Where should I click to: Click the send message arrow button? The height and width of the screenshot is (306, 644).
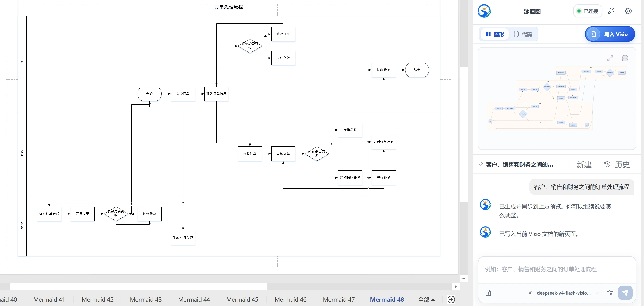click(x=625, y=293)
